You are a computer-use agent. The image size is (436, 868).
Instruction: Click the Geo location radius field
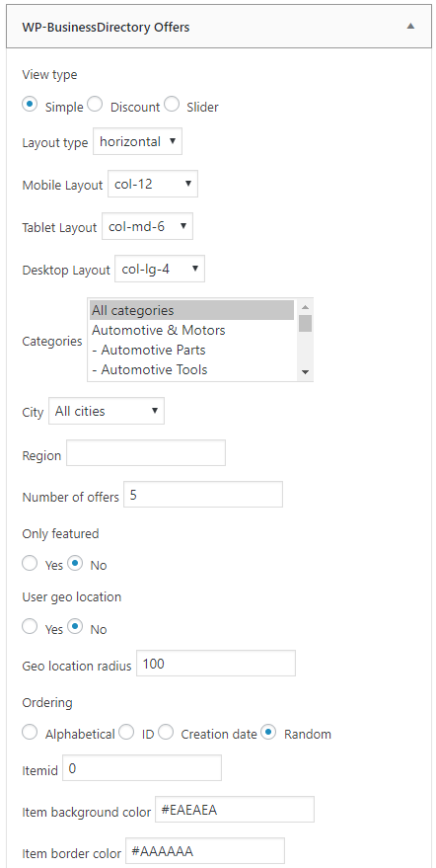[x=216, y=664]
